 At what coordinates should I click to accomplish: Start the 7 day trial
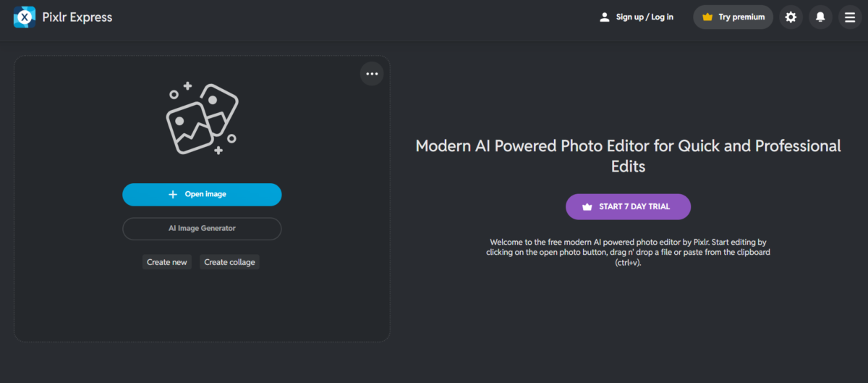point(628,206)
